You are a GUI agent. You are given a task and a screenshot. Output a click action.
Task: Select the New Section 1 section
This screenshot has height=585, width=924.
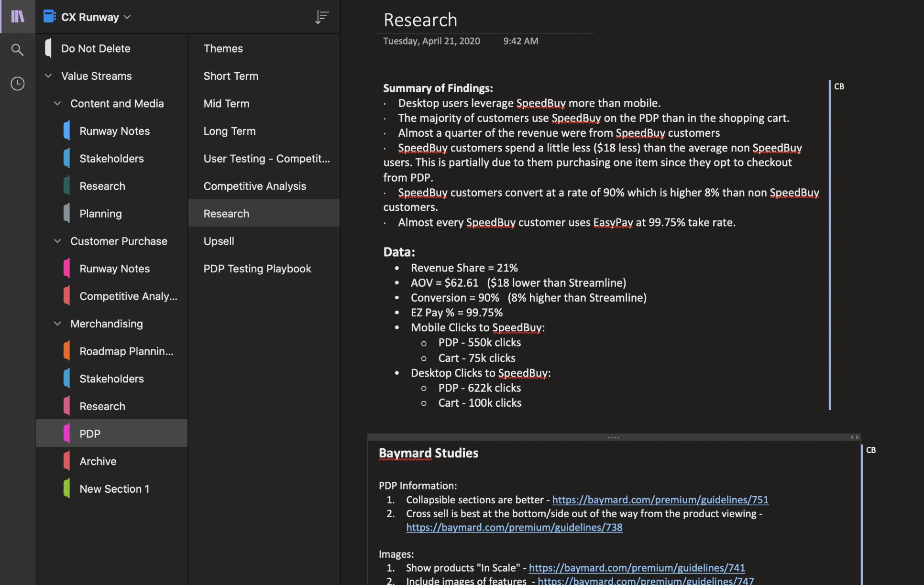click(114, 488)
